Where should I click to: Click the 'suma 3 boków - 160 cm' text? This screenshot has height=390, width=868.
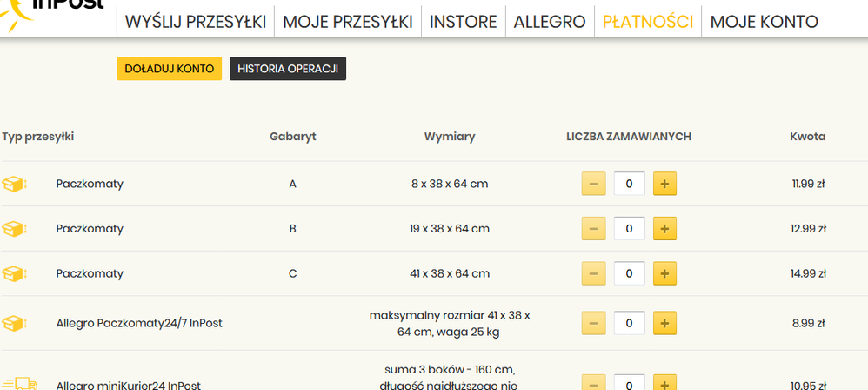coord(450,369)
